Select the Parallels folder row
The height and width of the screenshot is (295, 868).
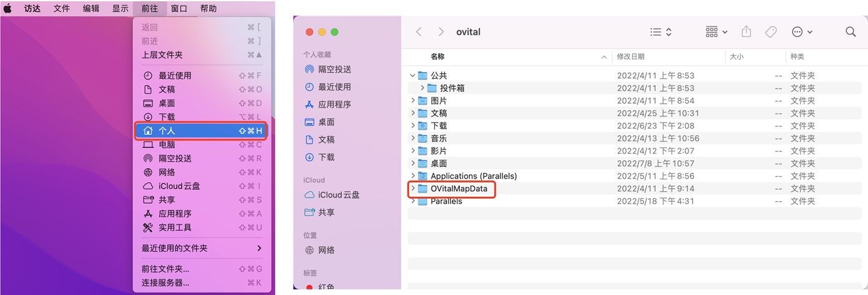point(446,201)
